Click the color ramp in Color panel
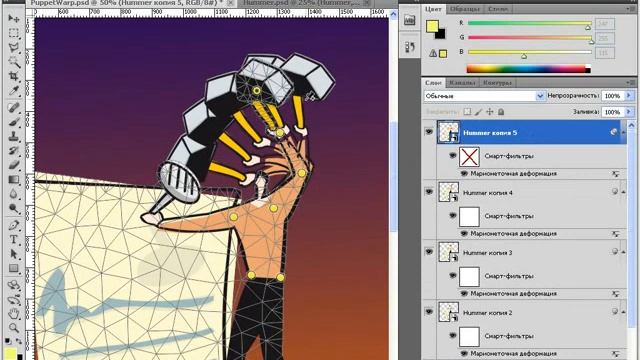 pyautogui.click(x=529, y=69)
